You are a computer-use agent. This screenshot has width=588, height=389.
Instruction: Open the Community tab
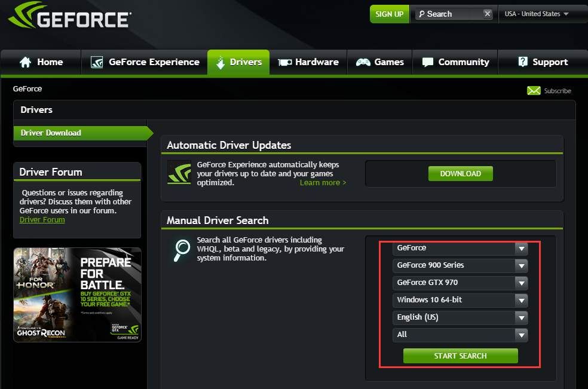455,62
